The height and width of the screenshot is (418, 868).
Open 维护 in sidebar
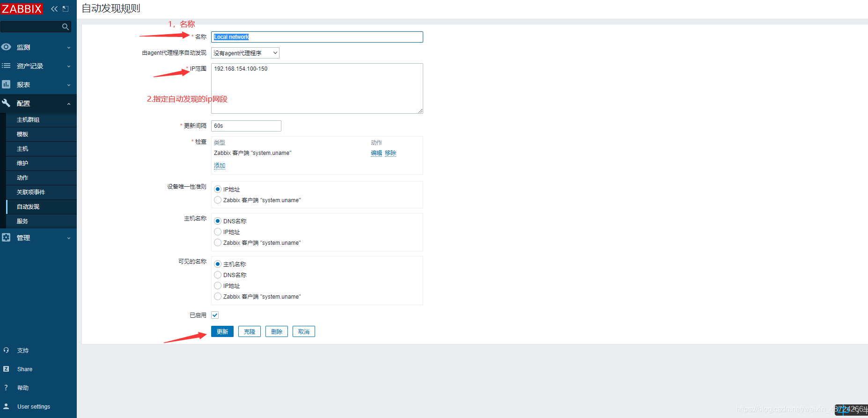click(42, 163)
